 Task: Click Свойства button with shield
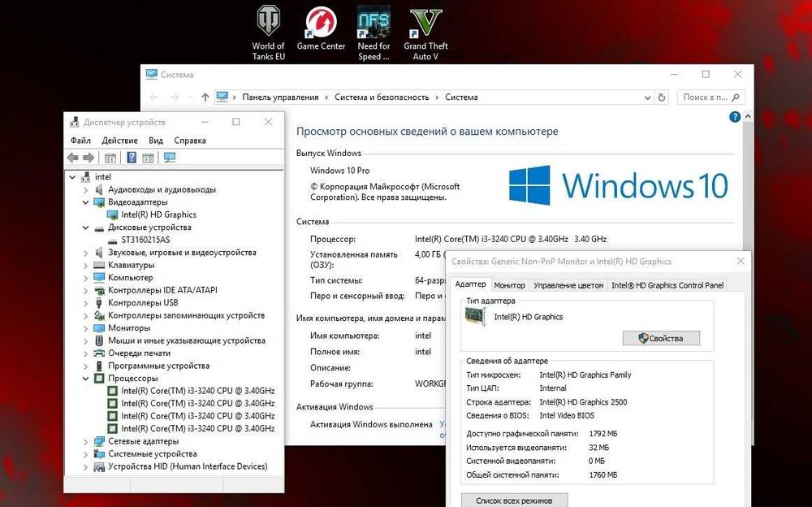click(x=661, y=338)
